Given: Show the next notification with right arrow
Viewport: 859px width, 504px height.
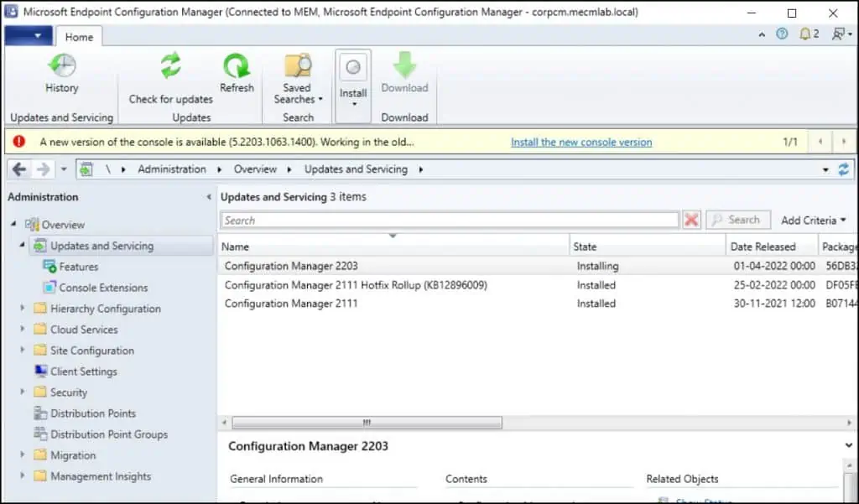Looking at the screenshot, I should coord(844,142).
